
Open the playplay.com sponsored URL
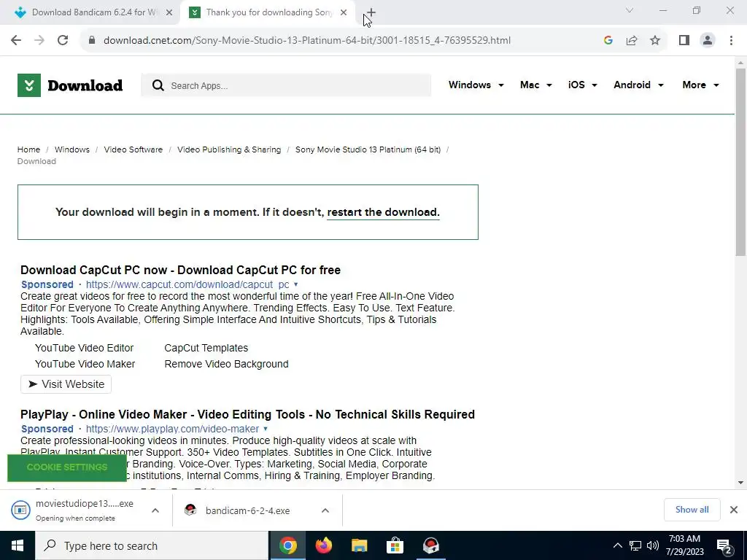(172, 429)
